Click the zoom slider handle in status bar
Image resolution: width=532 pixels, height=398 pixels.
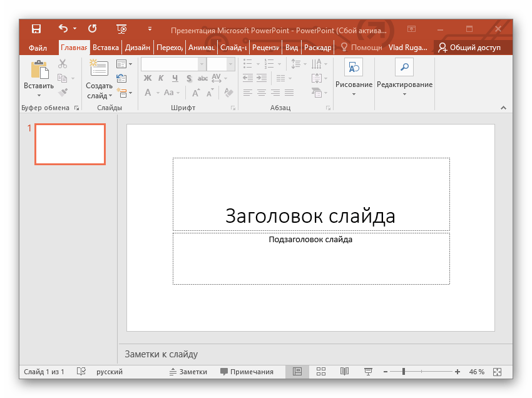point(404,372)
